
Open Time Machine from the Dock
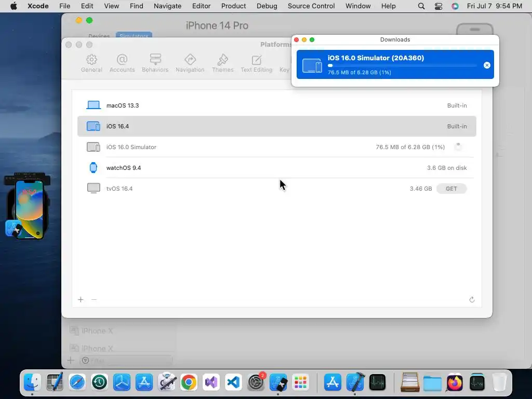pyautogui.click(x=99, y=382)
